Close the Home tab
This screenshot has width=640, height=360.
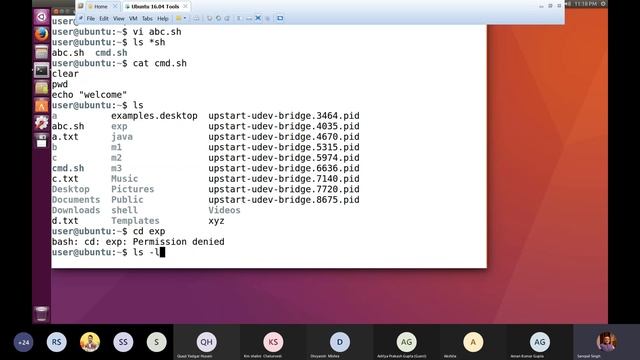click(115, 7)
